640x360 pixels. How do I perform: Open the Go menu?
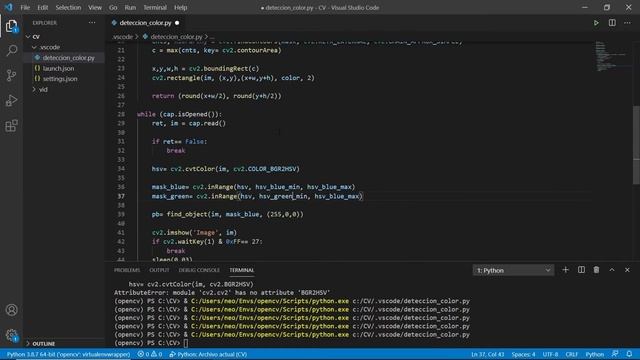coord(113,7)
